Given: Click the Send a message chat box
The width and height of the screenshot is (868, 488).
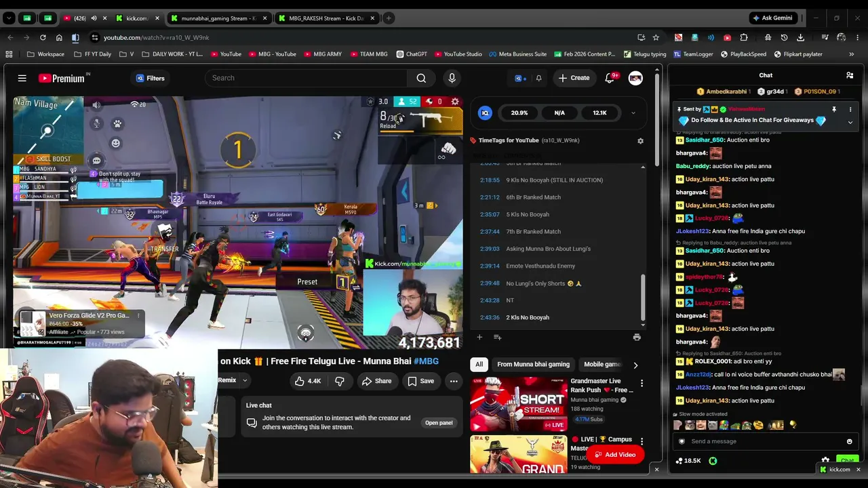Looking at the screenshot, I should [x=766, y=441].
